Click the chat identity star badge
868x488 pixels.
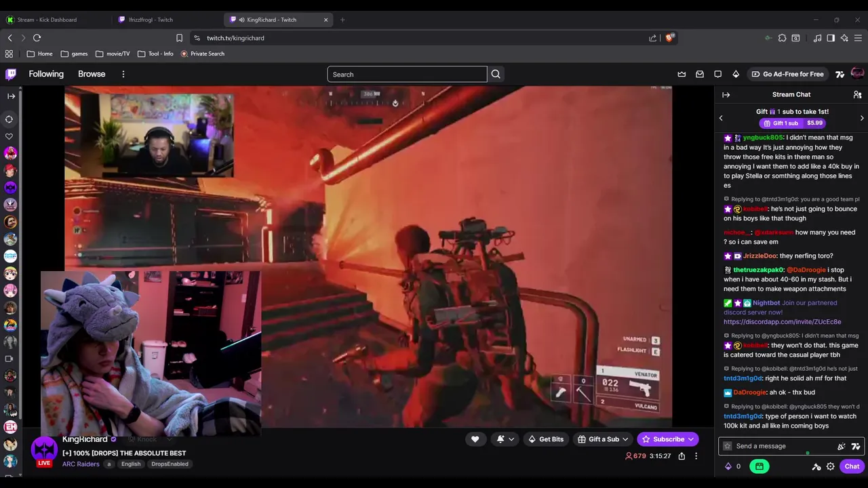[728, 446]
